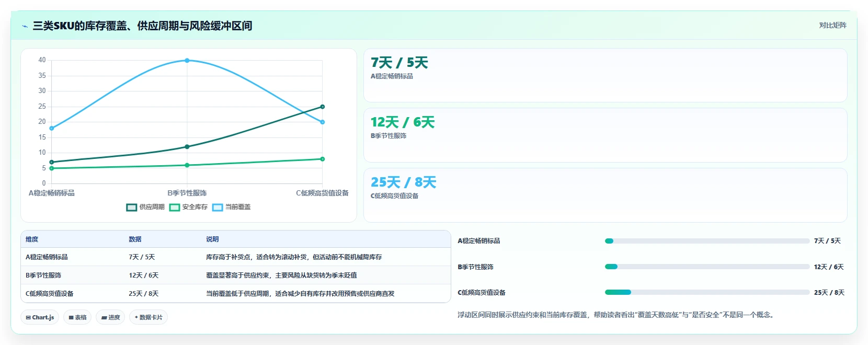Click table cell 7天 / 5天
The height and width of the screenshot is (345, 868).
point(142,257)
